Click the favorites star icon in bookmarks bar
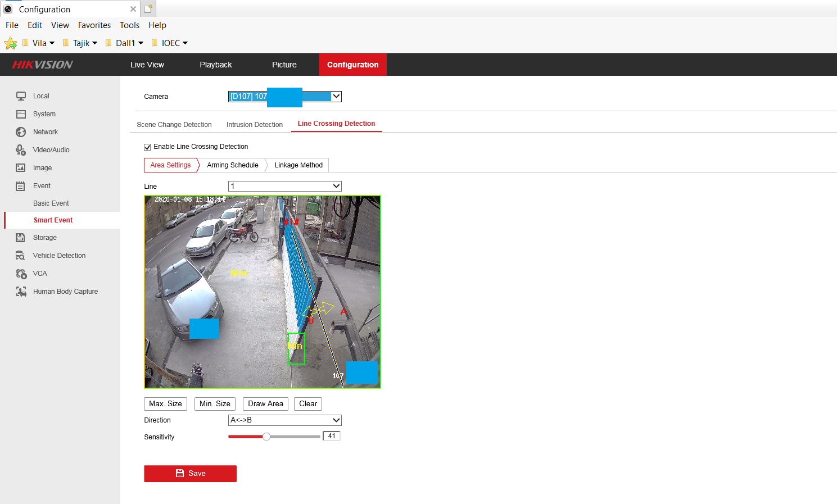The image size is (837, 504). [10, 43]
